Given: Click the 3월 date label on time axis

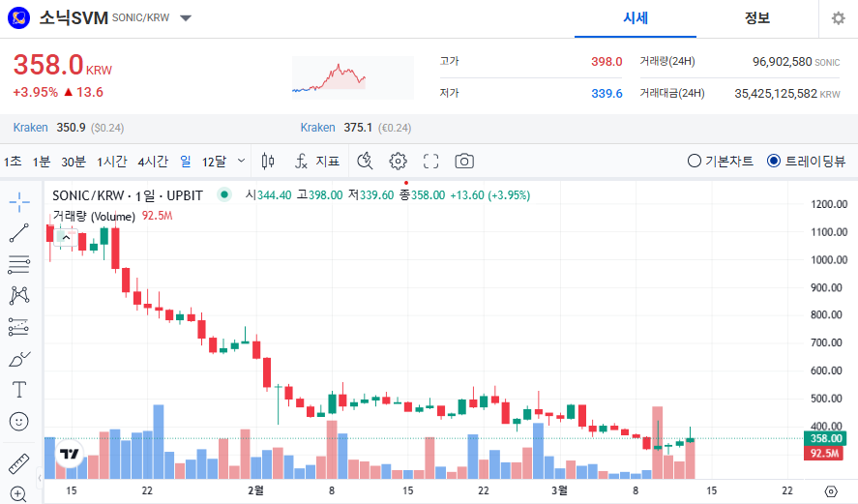Looking at the screenshot, I should point(559,490).
